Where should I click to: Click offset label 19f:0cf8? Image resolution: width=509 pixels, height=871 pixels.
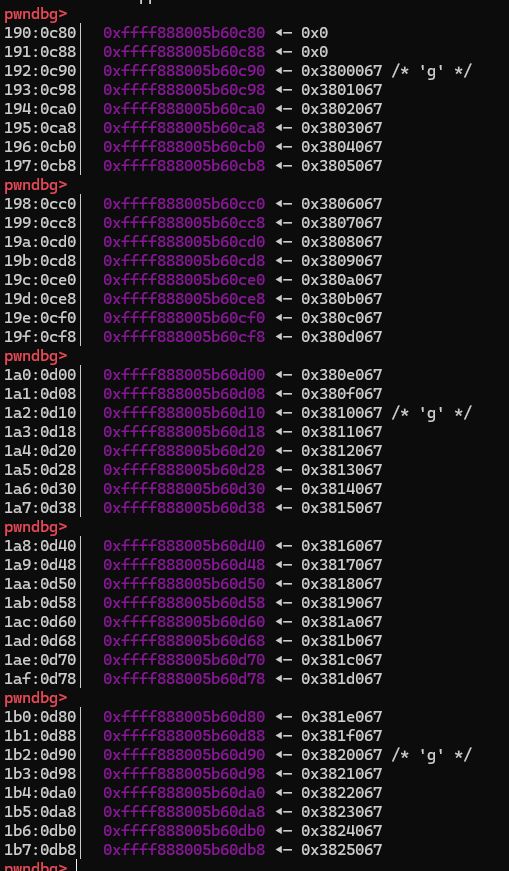click(x=40, y=337)
